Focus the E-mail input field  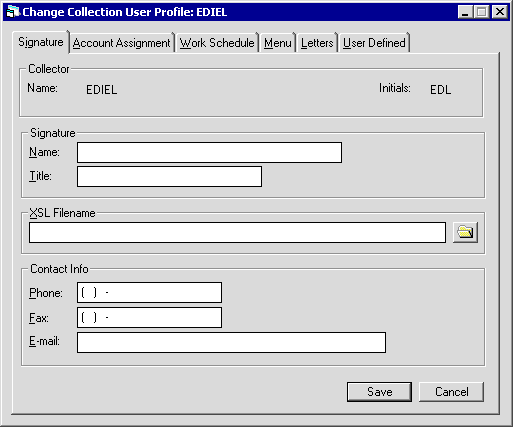(231, 342)
